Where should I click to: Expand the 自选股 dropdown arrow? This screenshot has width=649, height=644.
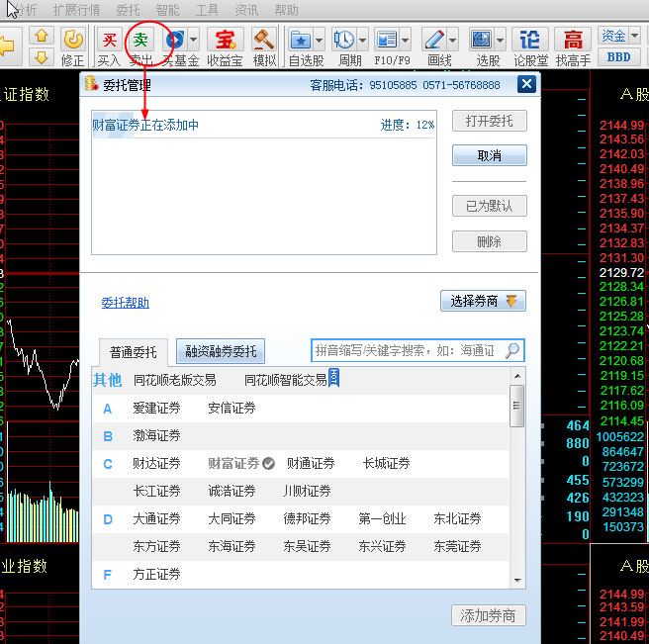[320, 41]
